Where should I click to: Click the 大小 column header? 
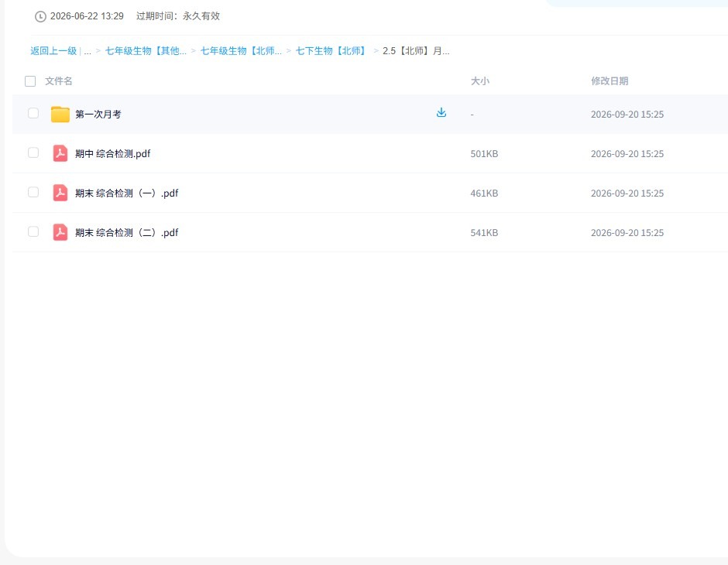pyautogui.click(x=480, y=81)
